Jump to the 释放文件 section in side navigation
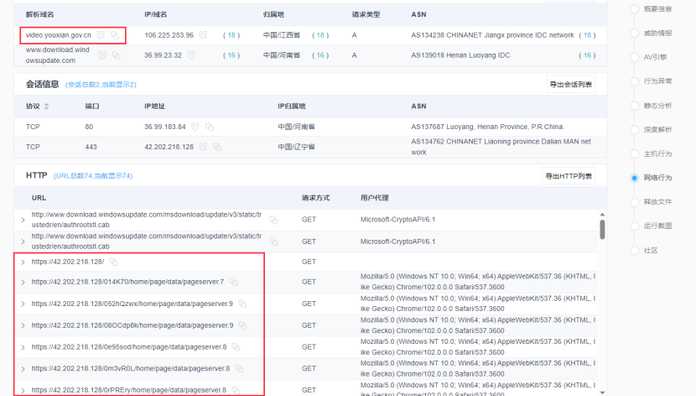The width and height of the screenshot is (696, 396). coord(657,202)
